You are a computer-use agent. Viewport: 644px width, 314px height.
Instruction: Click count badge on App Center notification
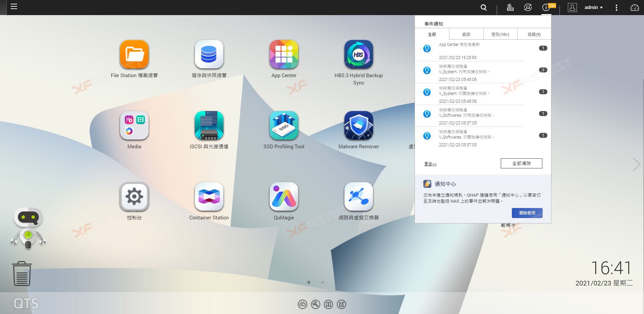[543, 48]
